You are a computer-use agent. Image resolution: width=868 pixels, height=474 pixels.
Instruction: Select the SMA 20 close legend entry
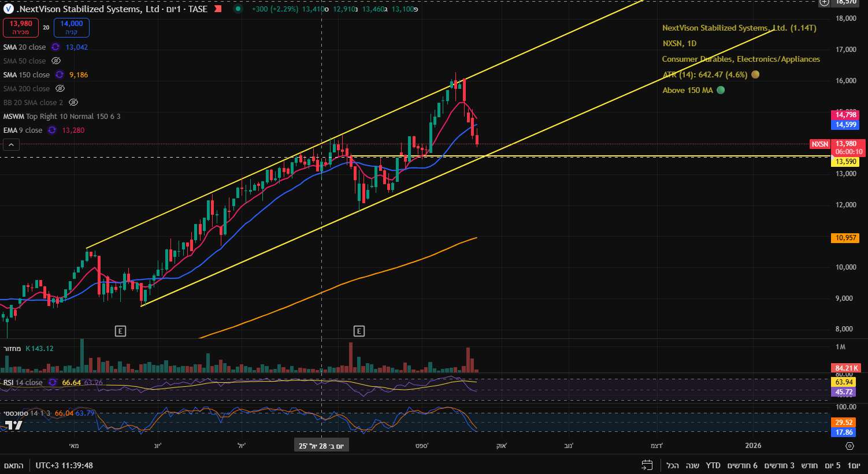(24, 47)
